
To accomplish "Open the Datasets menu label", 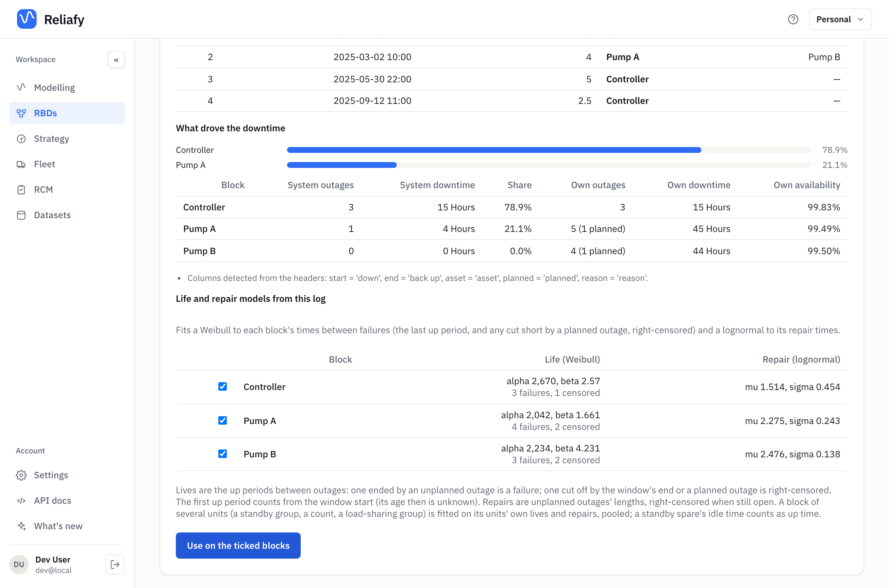I will point(52,215).
